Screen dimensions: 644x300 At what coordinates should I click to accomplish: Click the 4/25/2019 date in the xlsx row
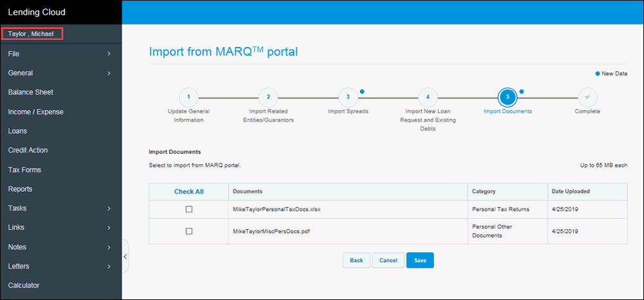(565, 209)
